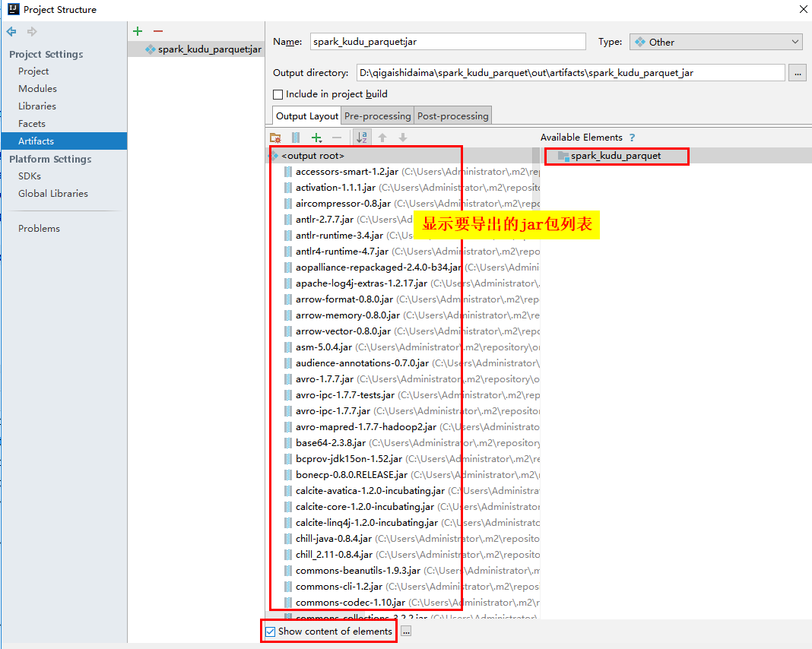Viewport: 812px width, 649px height.
Task: Move element down arrow
Action: pos(403,138)
